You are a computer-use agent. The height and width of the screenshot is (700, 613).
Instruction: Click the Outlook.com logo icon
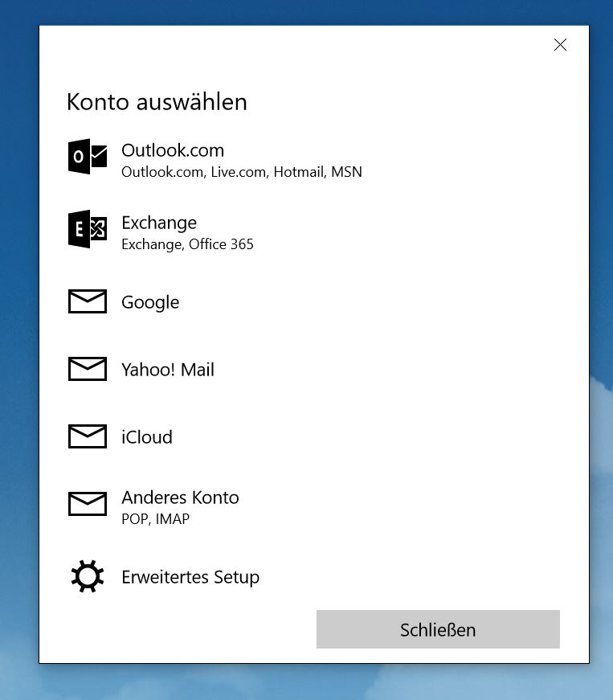88,156
